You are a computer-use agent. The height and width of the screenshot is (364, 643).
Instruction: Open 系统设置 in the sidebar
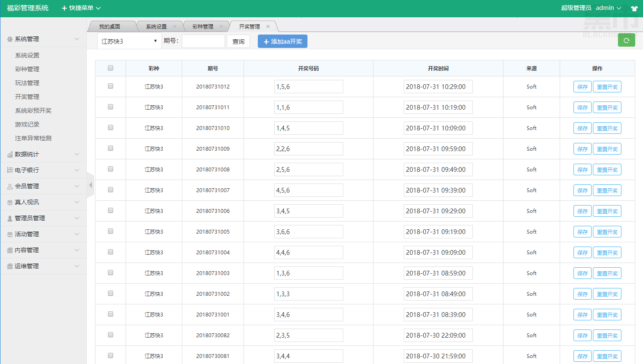[27, 55]
